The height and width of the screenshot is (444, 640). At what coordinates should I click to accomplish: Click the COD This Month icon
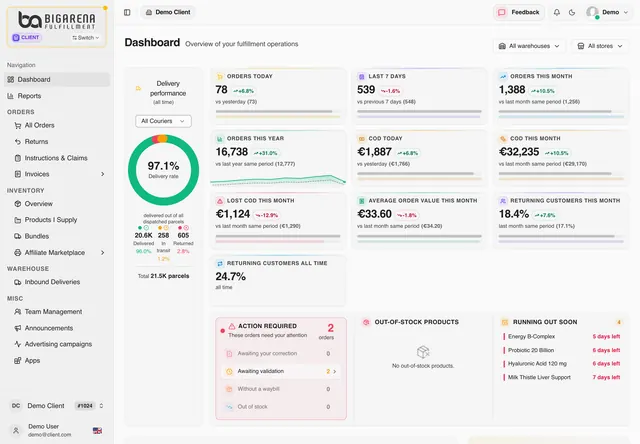click(x=503, y=139)
